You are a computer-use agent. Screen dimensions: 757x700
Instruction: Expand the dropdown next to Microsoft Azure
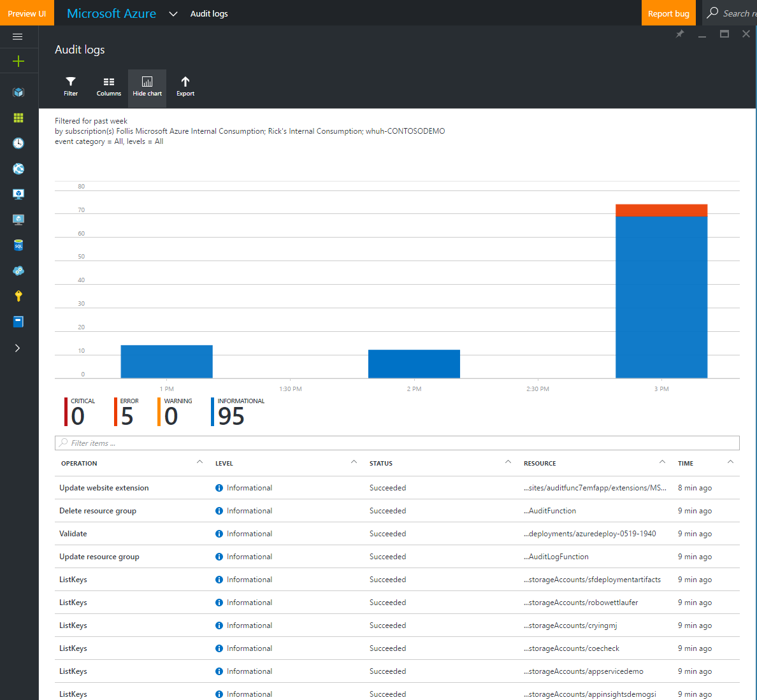173,14
